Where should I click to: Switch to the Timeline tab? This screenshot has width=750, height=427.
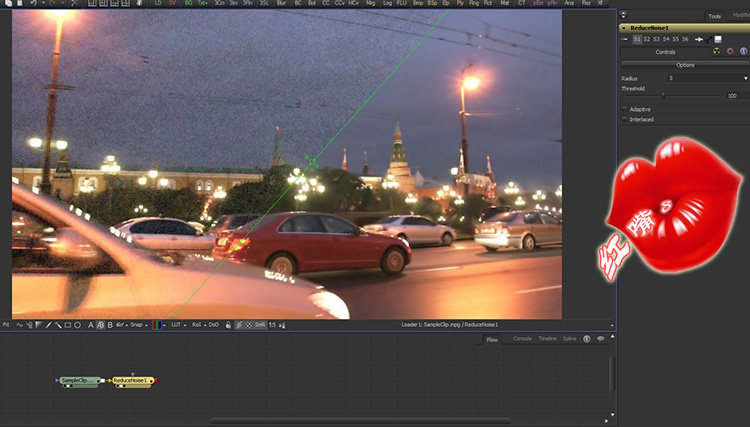[x=547, y=339]
